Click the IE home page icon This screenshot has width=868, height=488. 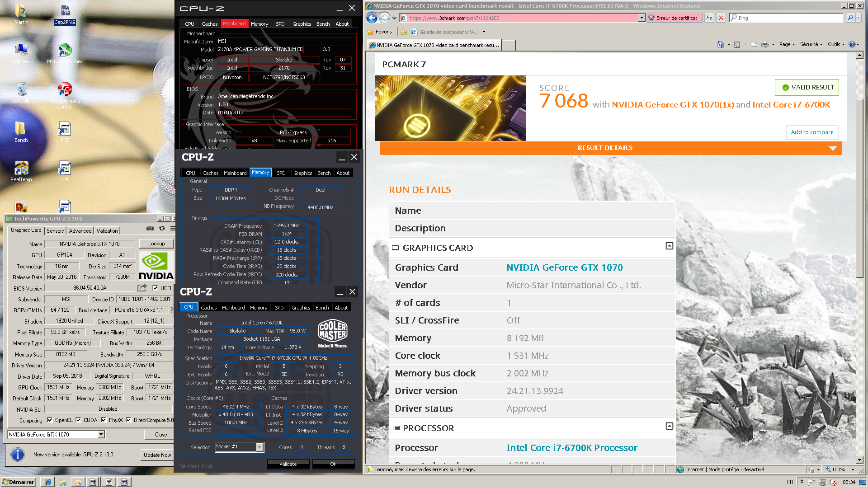[720, 44]
